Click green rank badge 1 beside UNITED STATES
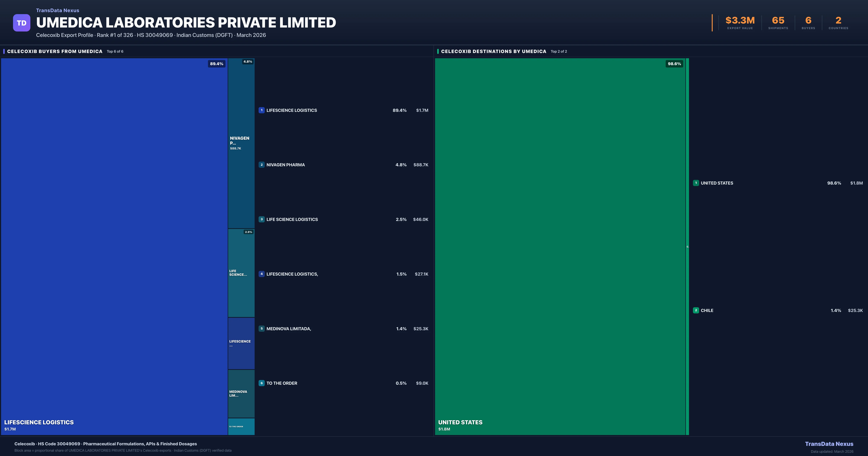This screenshot has height=456, width=868. click(x=696, y=183)
